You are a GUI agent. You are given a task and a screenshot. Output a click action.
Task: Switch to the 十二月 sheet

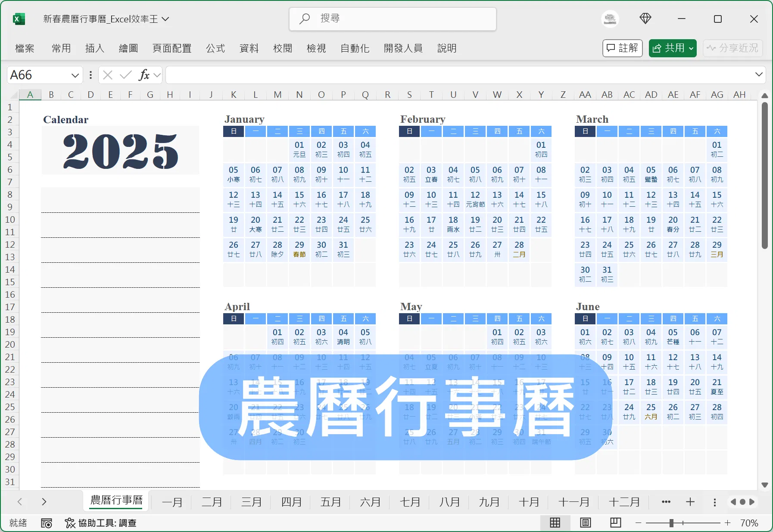[x=624, y=502]
